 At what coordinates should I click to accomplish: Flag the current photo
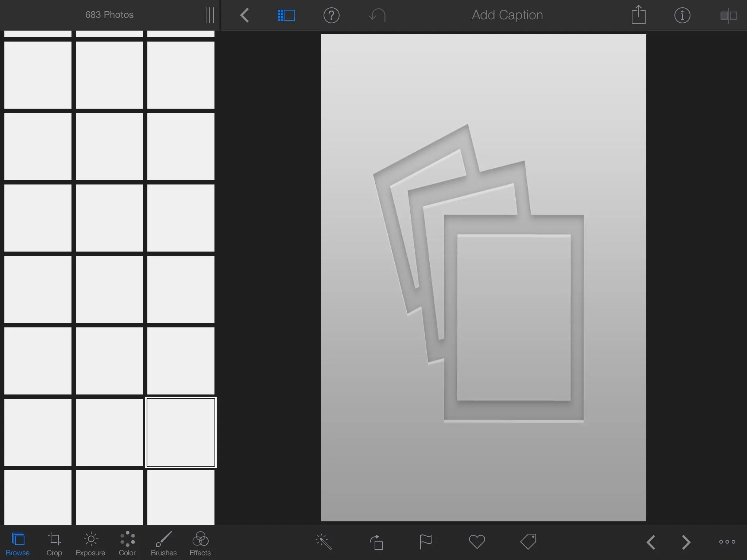click(x=426, y=542)
